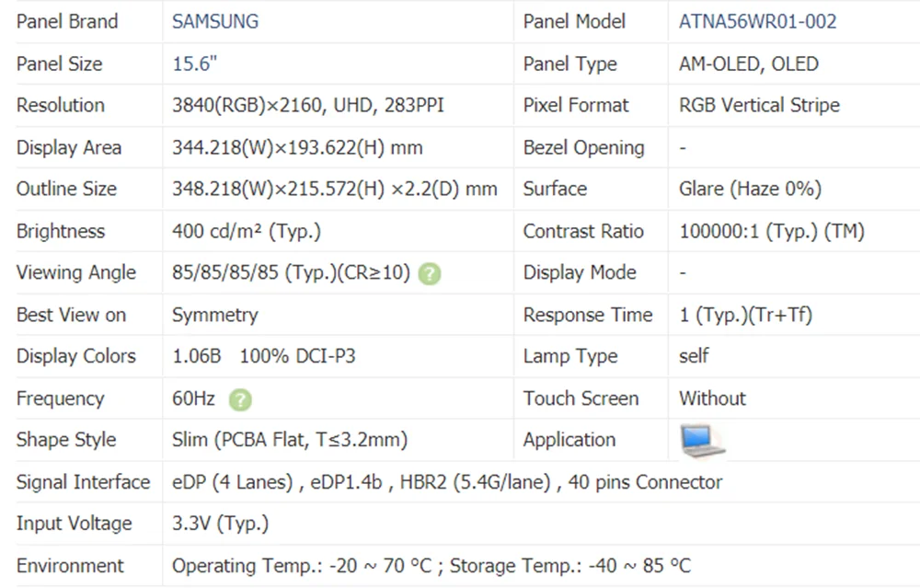The height and width of the screenshot is (588, 920).
Task: Select the Environment temperature range text
Action: (x=431, y=565)
